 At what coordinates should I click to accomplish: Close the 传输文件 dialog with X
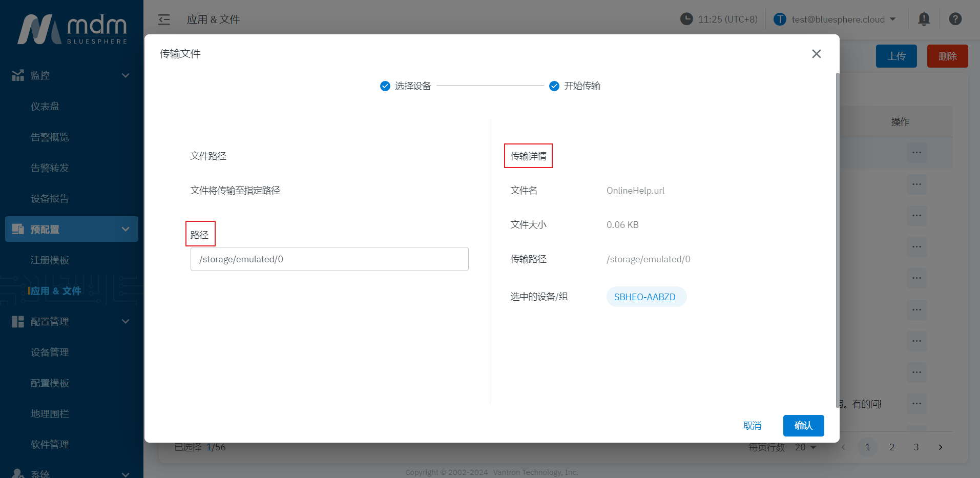point(816,54)
